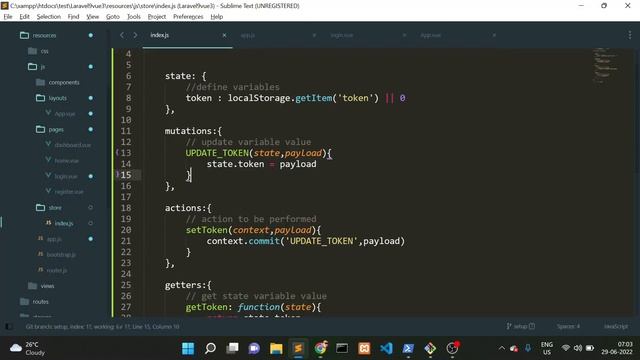
Task: Close the app.js tab
Action: [x=314, y=35]
